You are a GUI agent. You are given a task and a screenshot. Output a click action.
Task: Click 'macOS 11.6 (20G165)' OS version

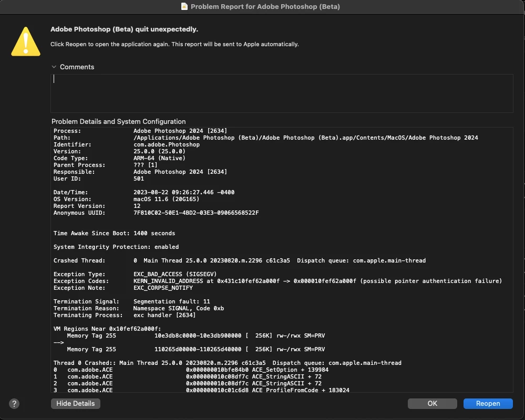pos(167,199)
